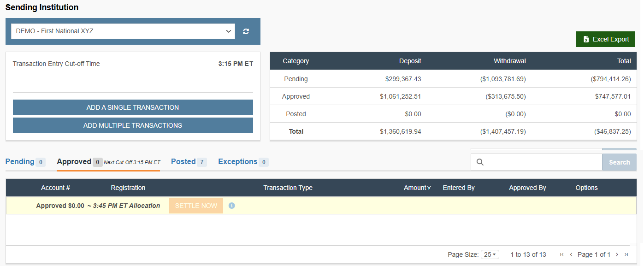Select the pending total ($794,414.26)
Image resolution: width=644 pixels, height=266 pixels.
pos(611,79)
